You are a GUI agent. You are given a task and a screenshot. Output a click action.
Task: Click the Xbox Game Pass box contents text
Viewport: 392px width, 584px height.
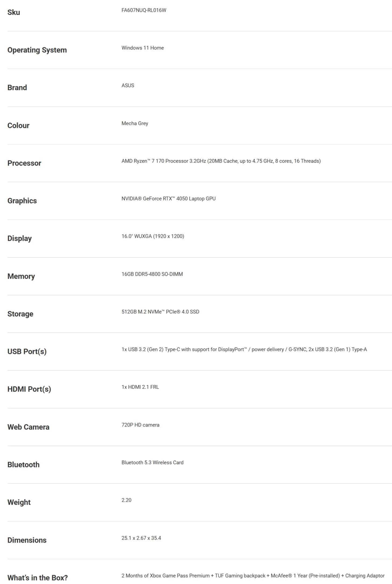click(x=253, y=576)
